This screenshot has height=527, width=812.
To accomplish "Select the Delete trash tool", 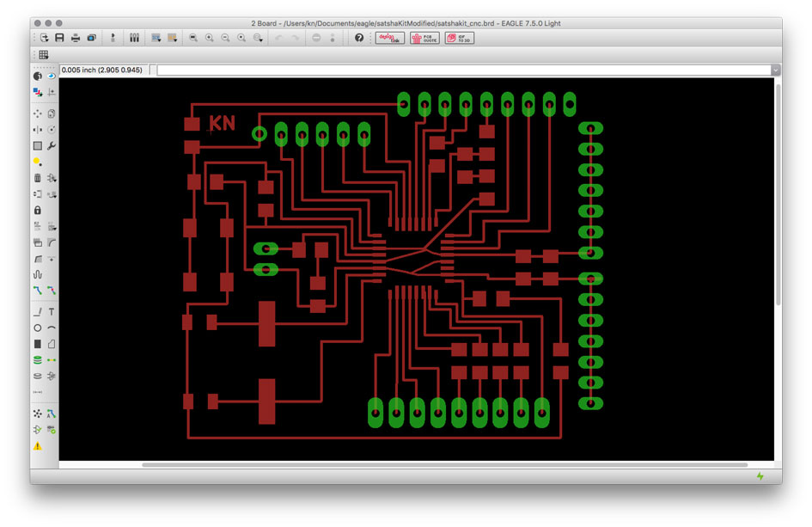I will pyautogui.click(x=37, y=178).
